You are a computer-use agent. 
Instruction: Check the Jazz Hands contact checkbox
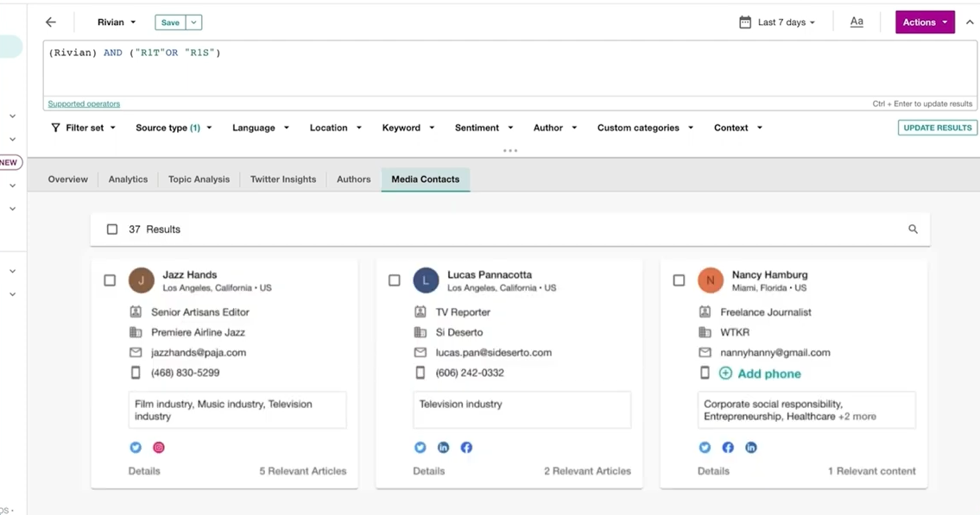click(x=110, y=280)
